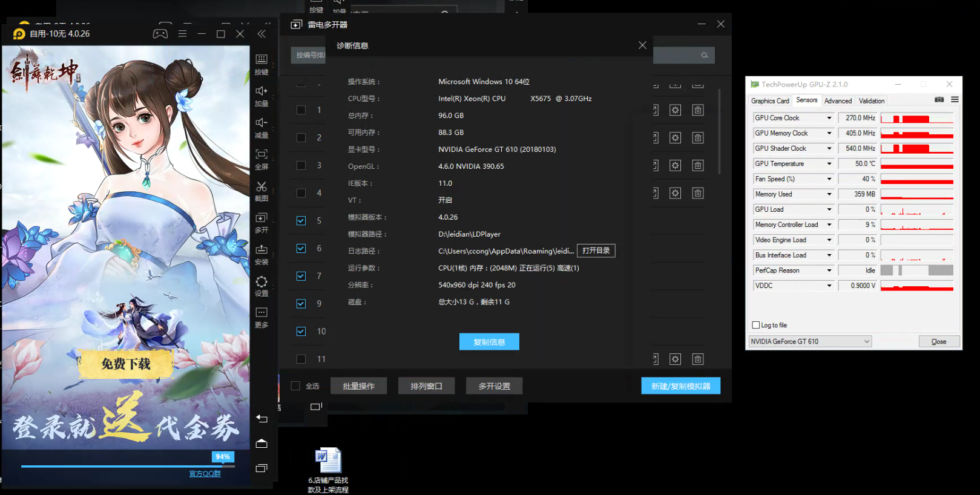Click the open directory button beside log path
This screenshot has width=980, height=495.
click(596, 251)
